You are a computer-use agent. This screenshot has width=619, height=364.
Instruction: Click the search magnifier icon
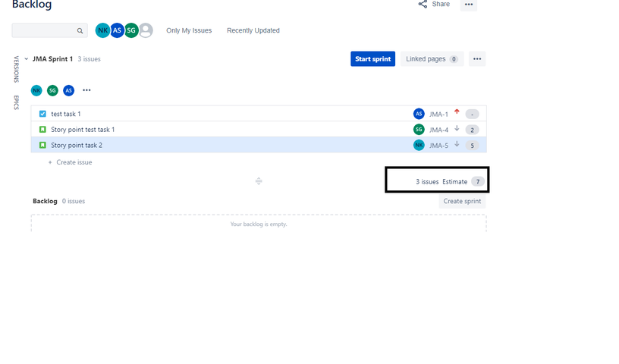(x=80, y=30)
